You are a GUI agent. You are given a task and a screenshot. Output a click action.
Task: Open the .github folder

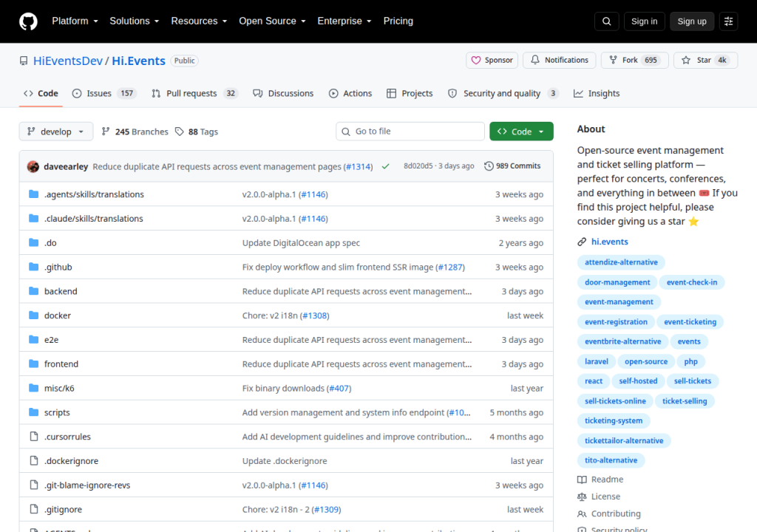point(58,267)
